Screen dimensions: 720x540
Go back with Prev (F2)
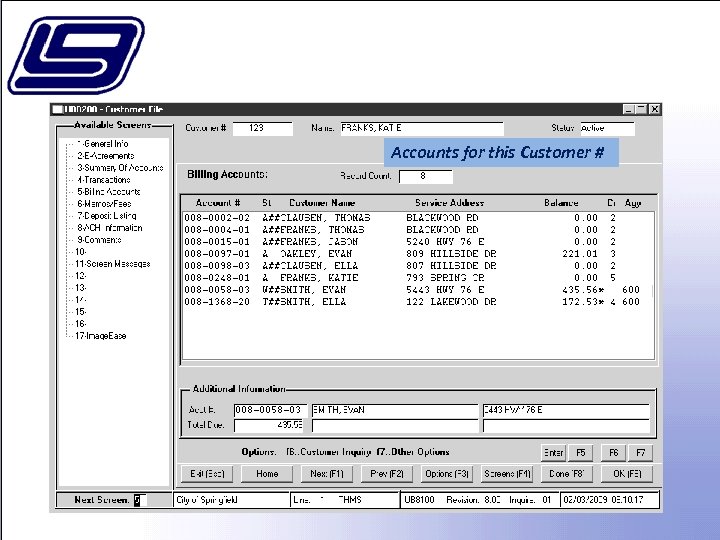point(387,473)
